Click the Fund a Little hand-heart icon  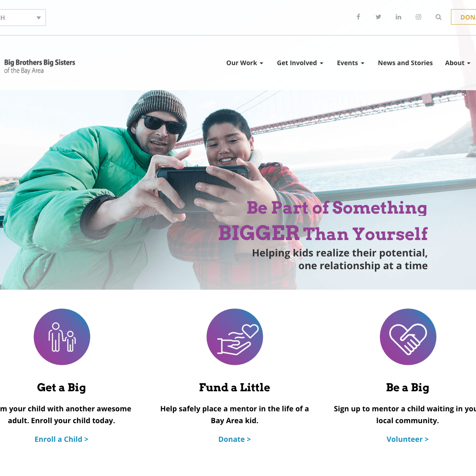pos(235,337)
